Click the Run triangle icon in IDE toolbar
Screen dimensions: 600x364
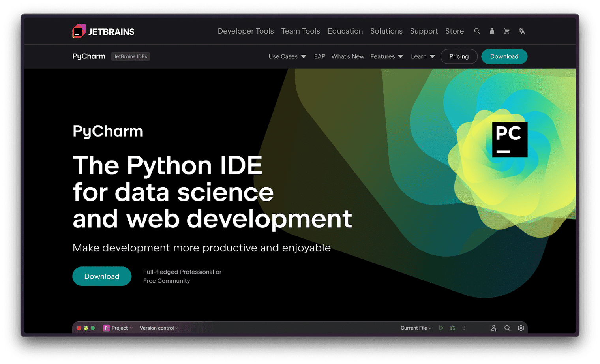pyautogui.click(x=441, y=328)
